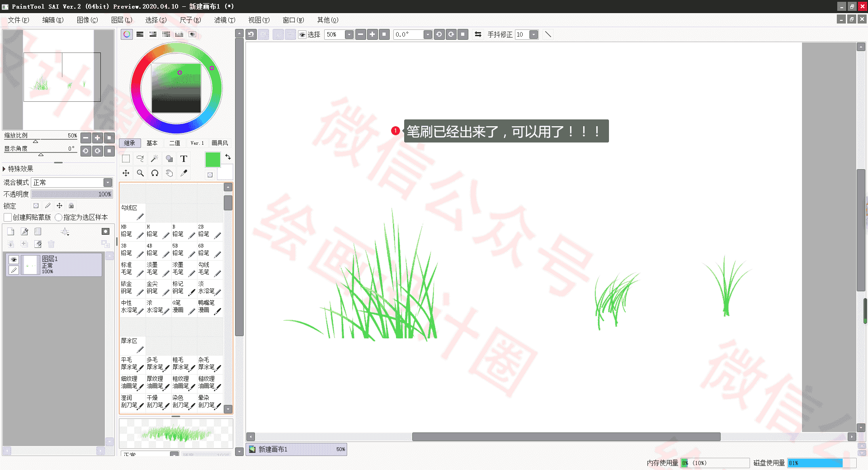The width and height of the screenshot is (868, 470).
Task: Select the Text tool (T)
Action: pyautogui.click(x=184, y=159)
